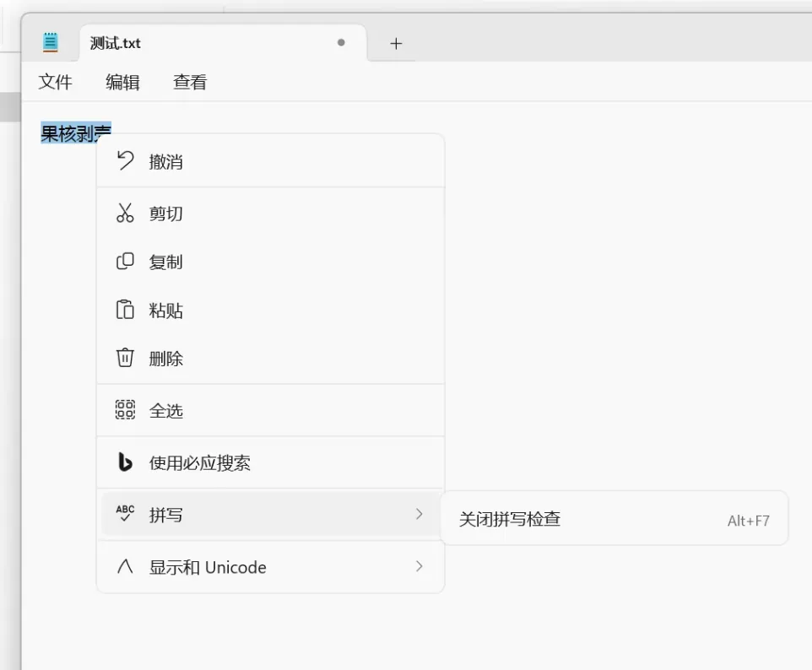Click the clipboard paste icon
The width and height of the screenshot is (812, 670).
(x=125, y=310)
